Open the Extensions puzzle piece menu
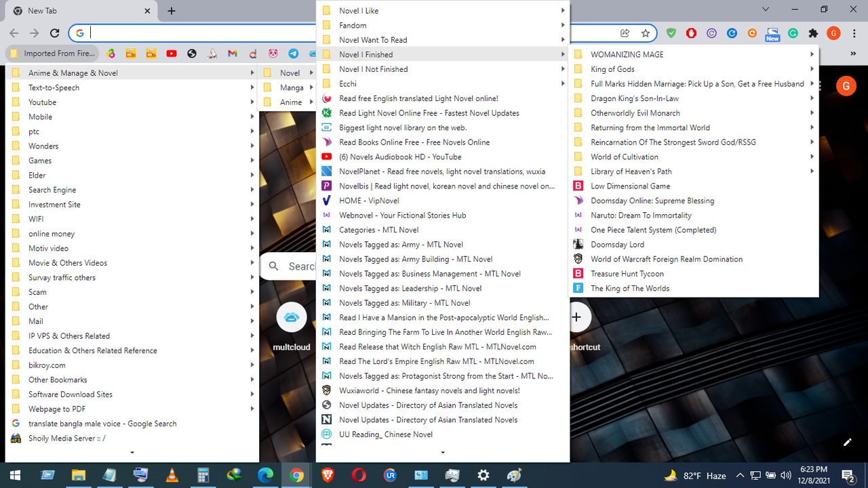This screenshot has width=868, height=488. click(x=813, y=33)
